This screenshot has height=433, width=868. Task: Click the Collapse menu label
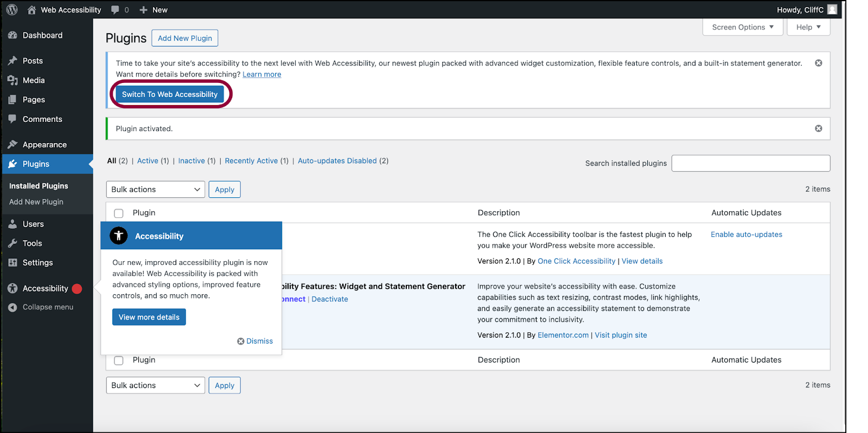click(48, 307)
